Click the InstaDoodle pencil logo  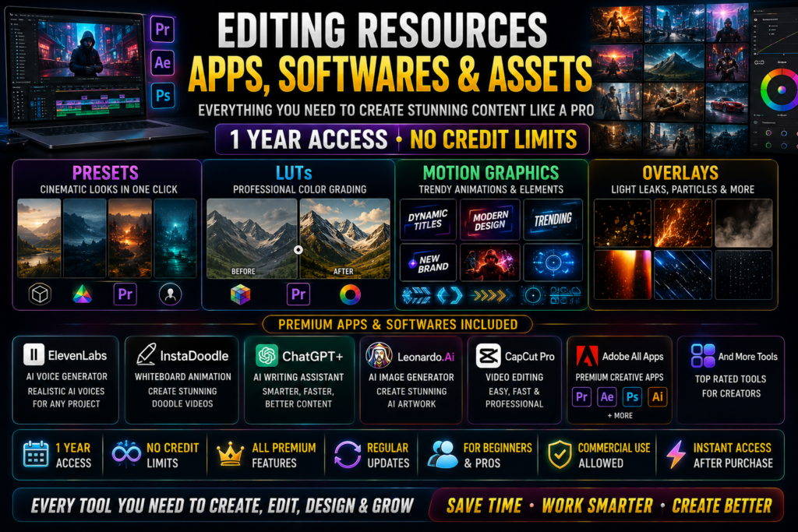tap(147, 354)
